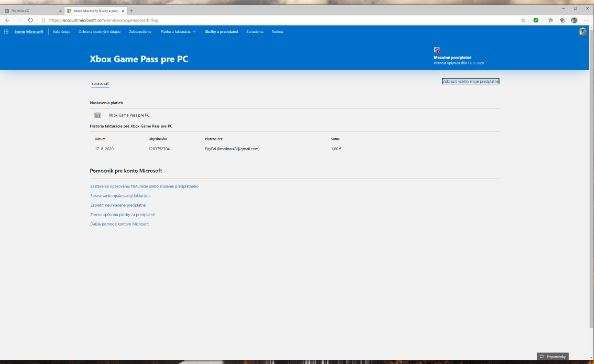Open the Zariadenia menu item
Screen dimensions: 594x364
(255, 32)
